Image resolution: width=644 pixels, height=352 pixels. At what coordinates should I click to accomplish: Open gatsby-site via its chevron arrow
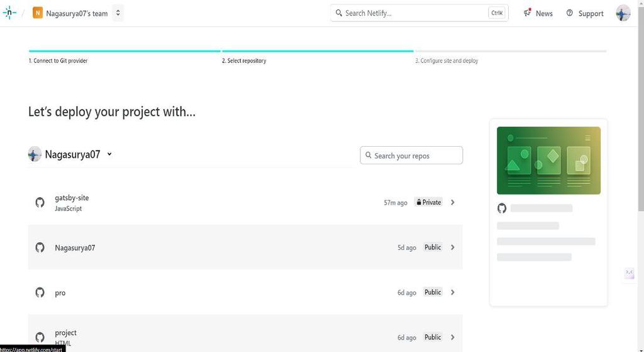tap(453, 202)
